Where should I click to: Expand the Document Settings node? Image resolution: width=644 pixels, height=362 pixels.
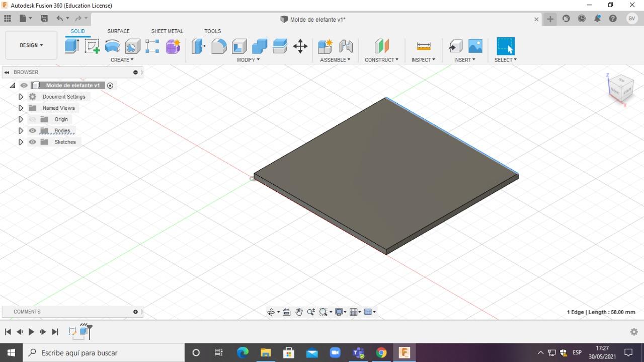21,97
